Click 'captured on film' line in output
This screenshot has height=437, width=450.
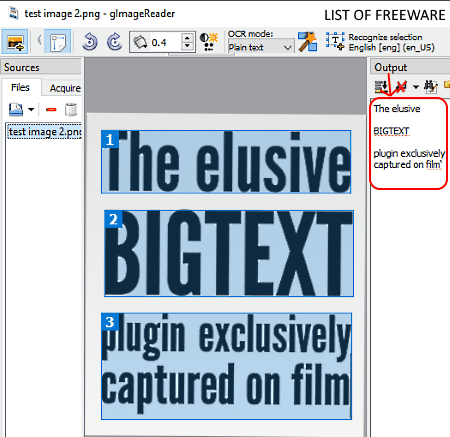(x=407, y=165)
